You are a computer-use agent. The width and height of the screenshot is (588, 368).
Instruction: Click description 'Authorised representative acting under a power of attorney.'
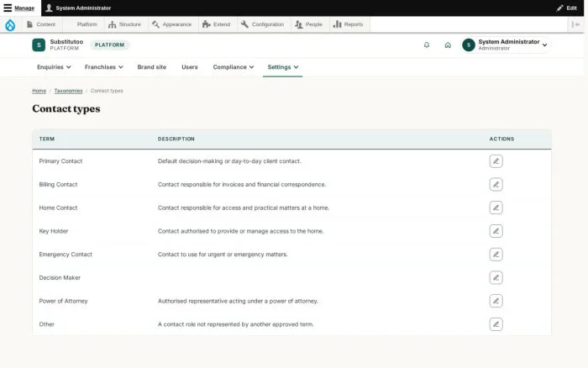point(238,301)
